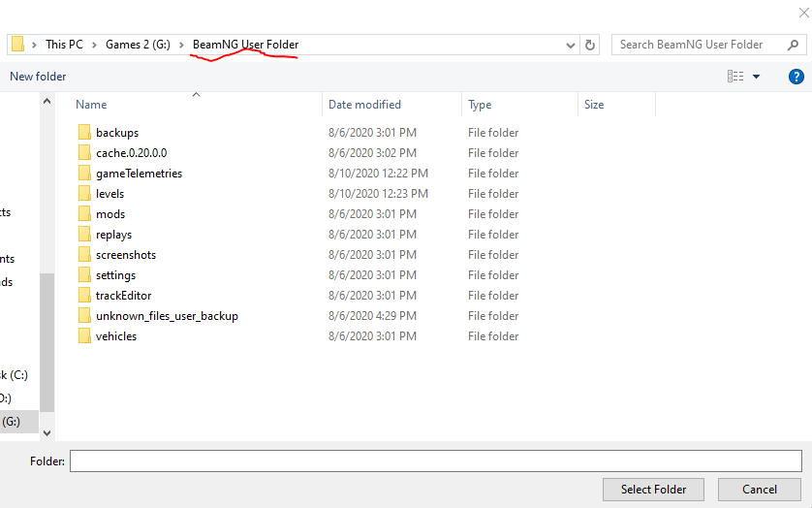Open the view options dropdown arrow
The height and width of the screenshot is (508, 812).
[756, 77]
